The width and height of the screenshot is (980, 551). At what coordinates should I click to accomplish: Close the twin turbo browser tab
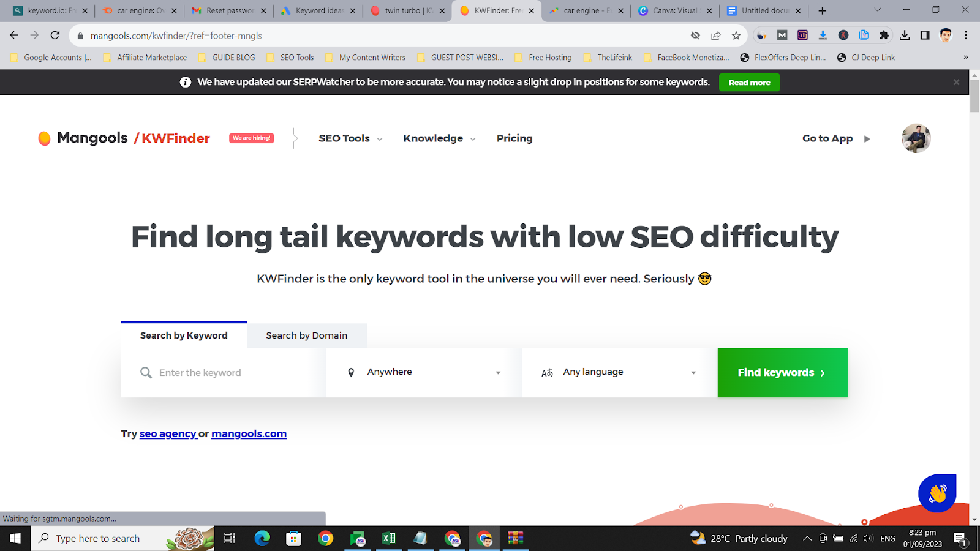click(442, 10)
